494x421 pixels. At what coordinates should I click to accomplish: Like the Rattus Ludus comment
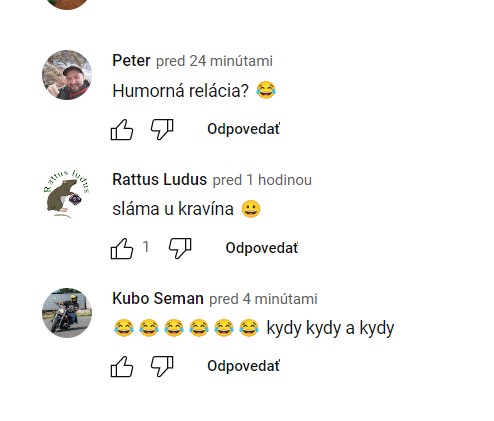pos(122,248)
